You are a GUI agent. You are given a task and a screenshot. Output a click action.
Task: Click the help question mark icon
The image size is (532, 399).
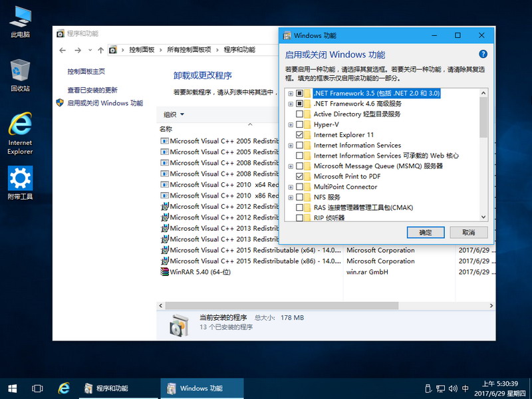pos(483,54)
